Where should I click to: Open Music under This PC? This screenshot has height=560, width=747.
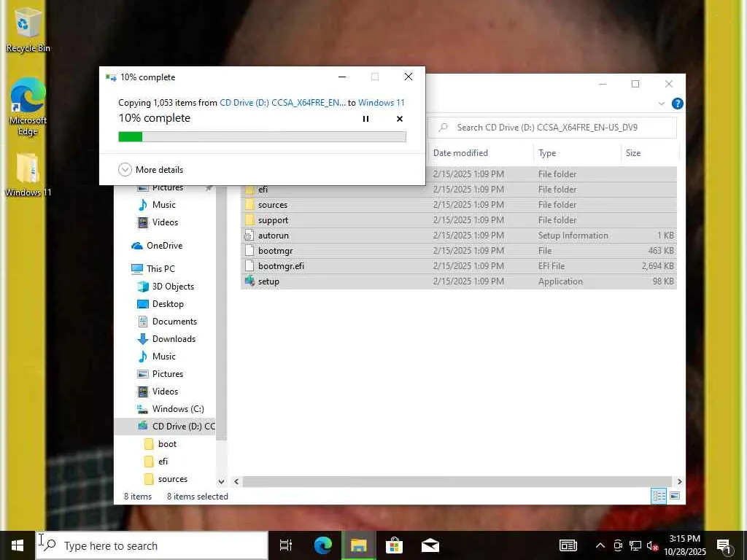coord(163,356)
